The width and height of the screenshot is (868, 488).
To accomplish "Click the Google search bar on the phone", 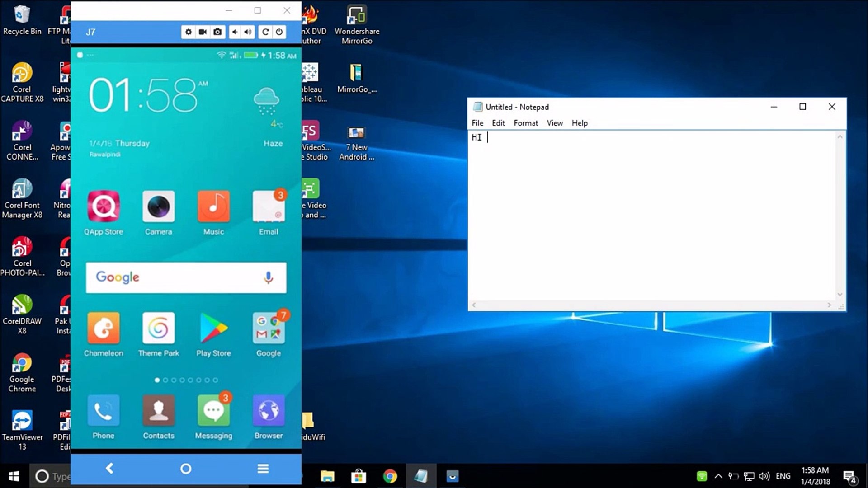I will (x=181, y=277).
